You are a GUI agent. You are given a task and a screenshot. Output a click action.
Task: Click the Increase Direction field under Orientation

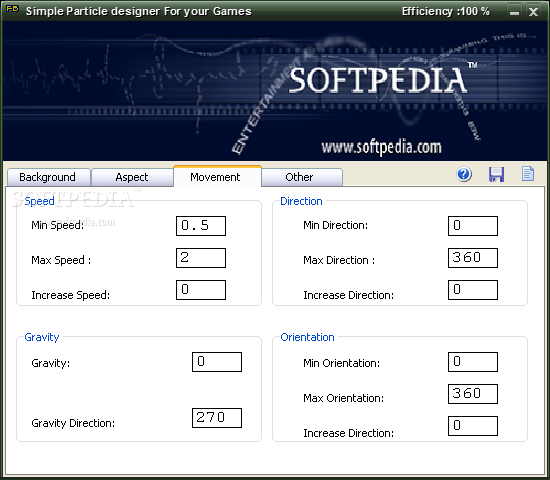[x=473, y=426]
